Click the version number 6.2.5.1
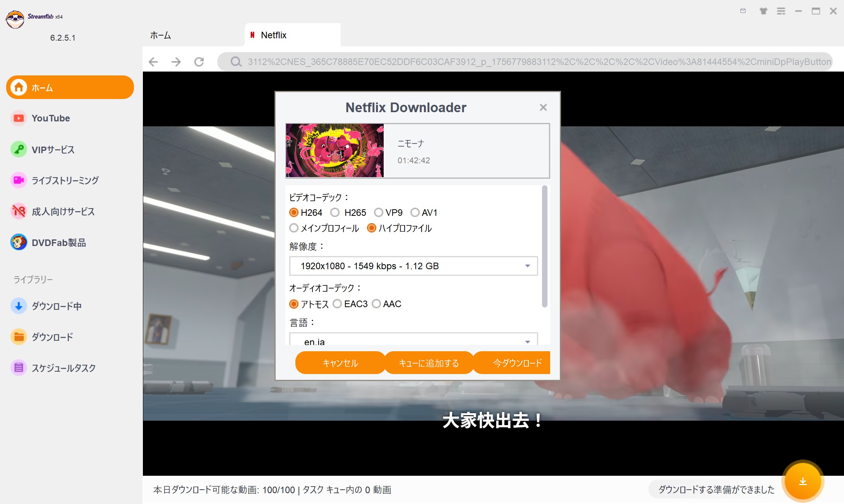844x504 pixels. coord(63,38)
